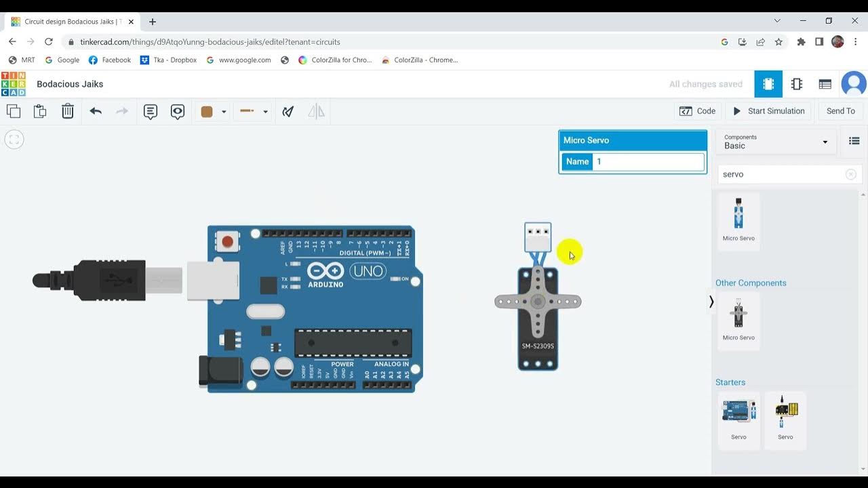
Task: Start Simulation
Action: click(x=769, y=111)
